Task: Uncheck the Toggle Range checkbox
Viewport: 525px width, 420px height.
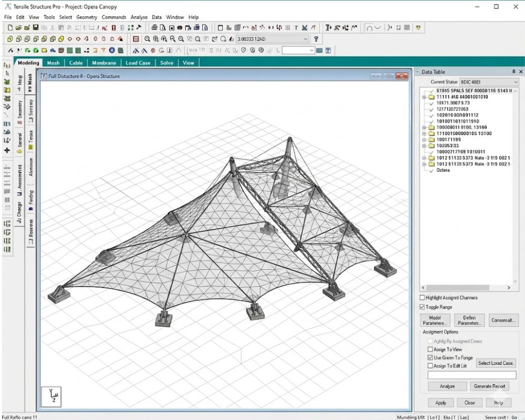Action: pyautogui.click(x=423, y=307)
